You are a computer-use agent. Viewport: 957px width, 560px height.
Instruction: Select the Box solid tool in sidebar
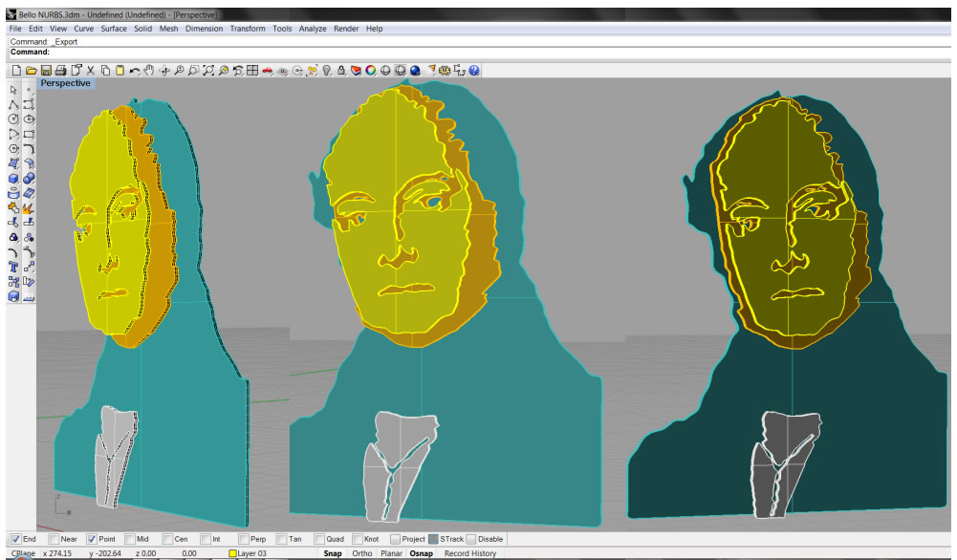click(x=13, y=179)
